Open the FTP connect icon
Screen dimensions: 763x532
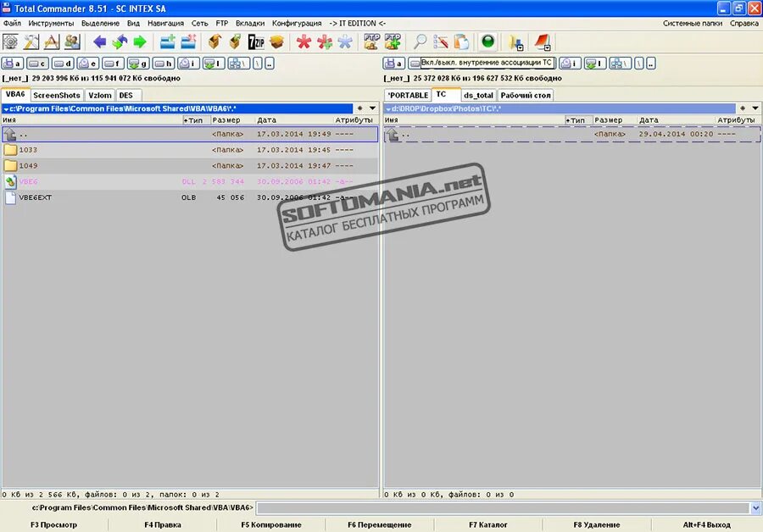pyautogui.click(x=372, y=42)
